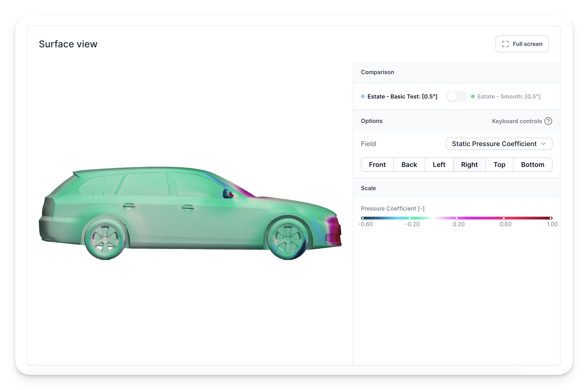The width and height of the screenshot is (588, 390).
Task: Open Keyboard controls help question-mark icon
Action: pyautogui.click(x=548, y=121)
